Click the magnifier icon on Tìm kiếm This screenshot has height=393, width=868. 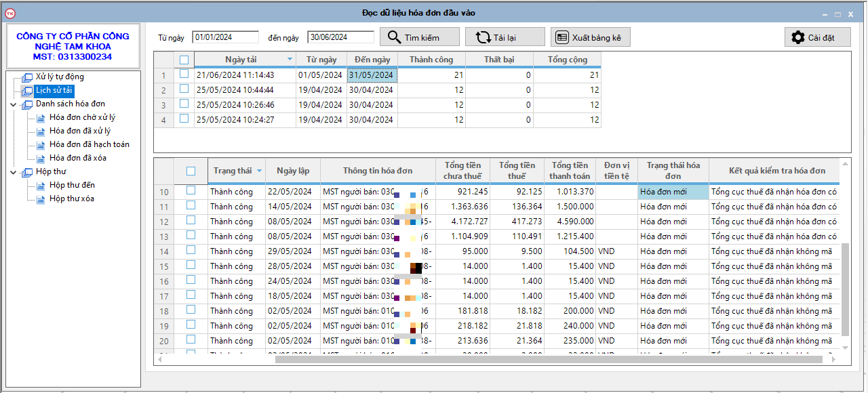(394, 37)
